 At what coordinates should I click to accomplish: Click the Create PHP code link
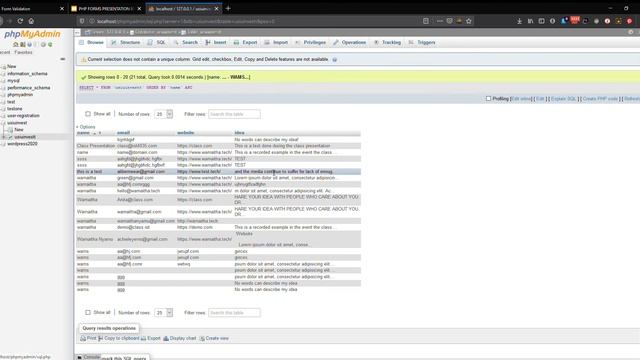point(600,99)
